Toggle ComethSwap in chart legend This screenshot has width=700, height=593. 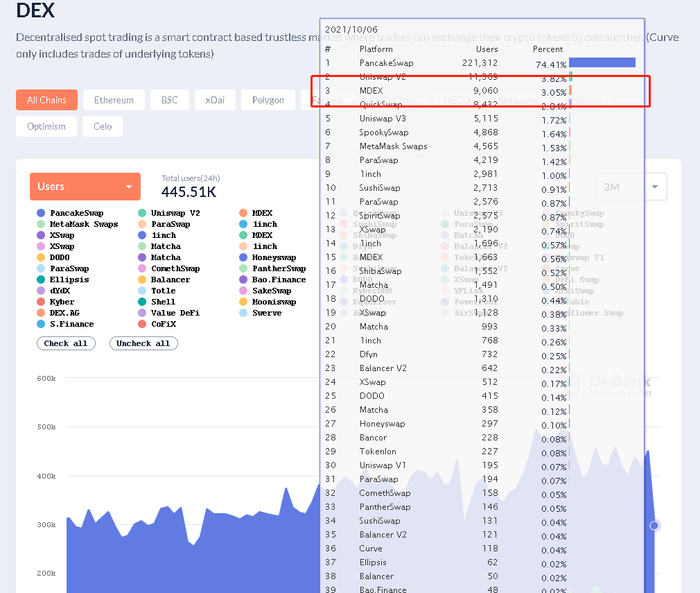[168, 268]
